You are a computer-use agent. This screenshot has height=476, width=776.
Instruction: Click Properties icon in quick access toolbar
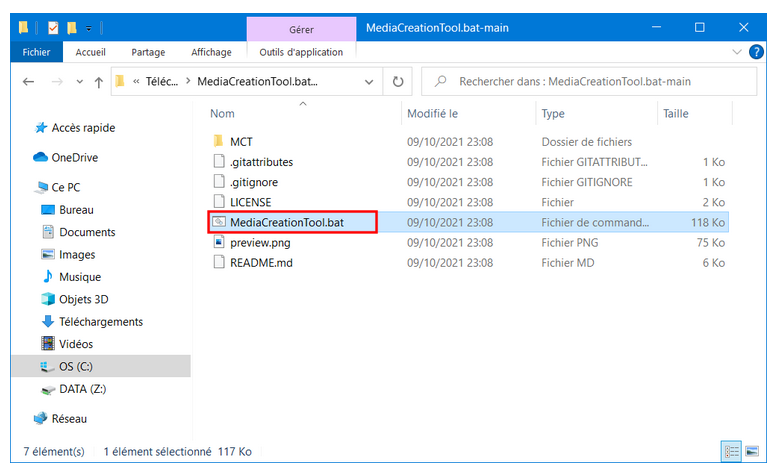(x=53, y=28)
